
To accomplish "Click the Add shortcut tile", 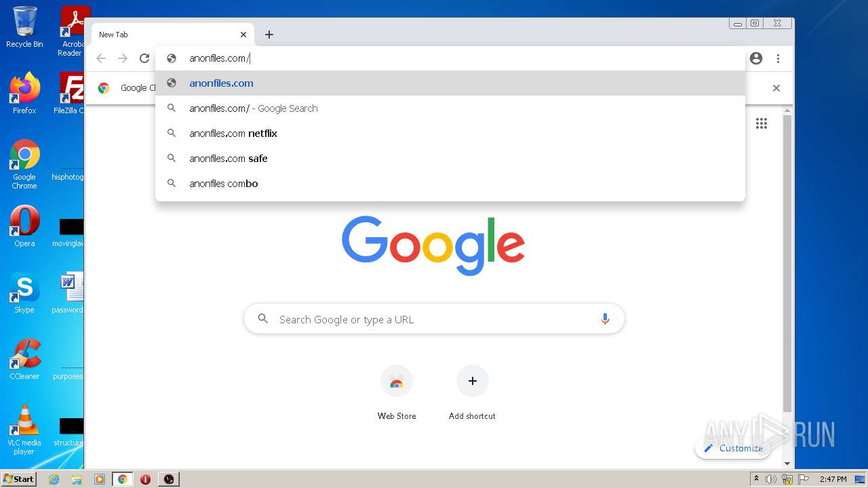I will 472,393.
